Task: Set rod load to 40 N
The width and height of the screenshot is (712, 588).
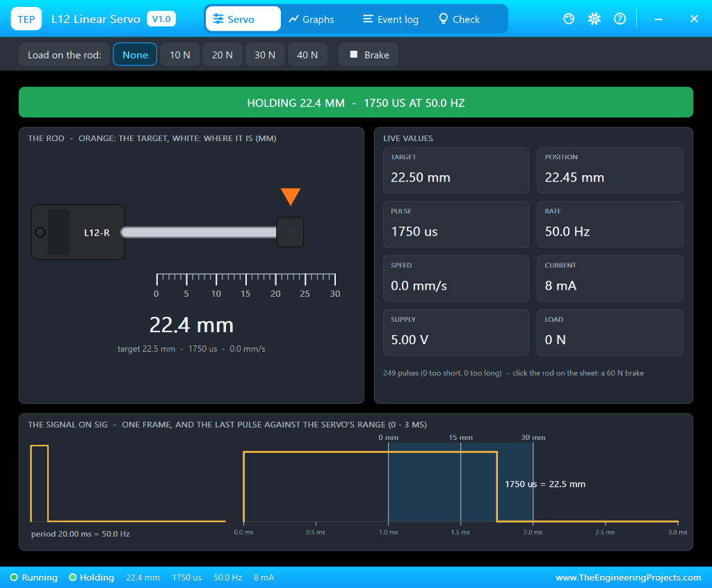Action: [x=307, y=54]
